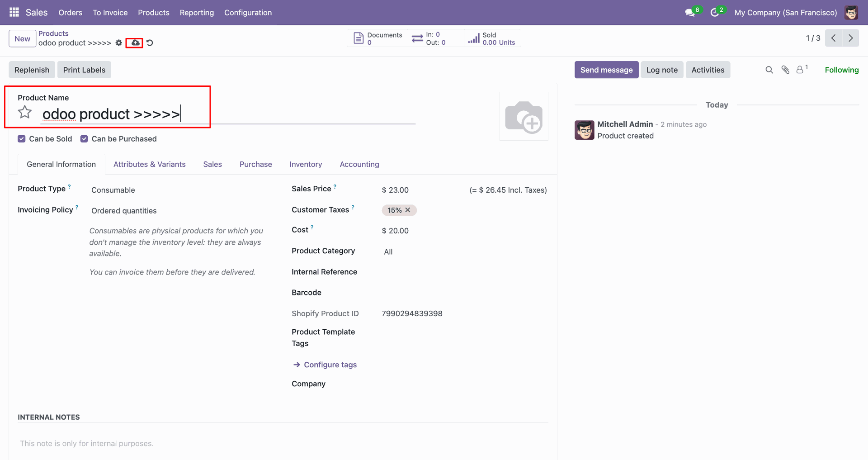Open the conversations messages icon
Viewport: 868px width, 460px height.
point(690,13)
